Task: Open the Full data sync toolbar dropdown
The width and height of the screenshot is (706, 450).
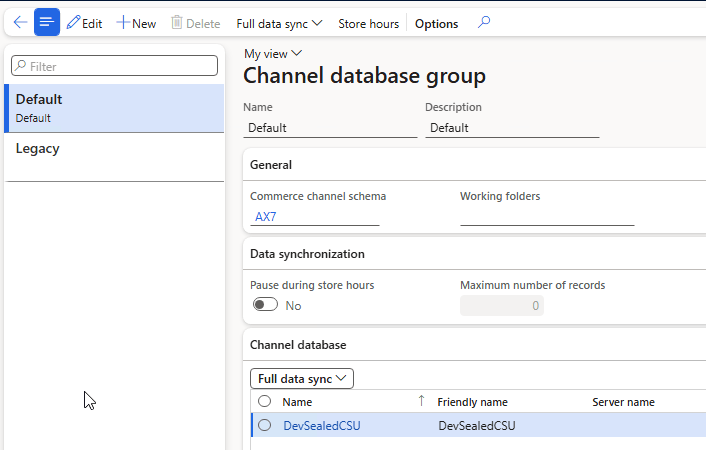Action: (x=279, y=23)
